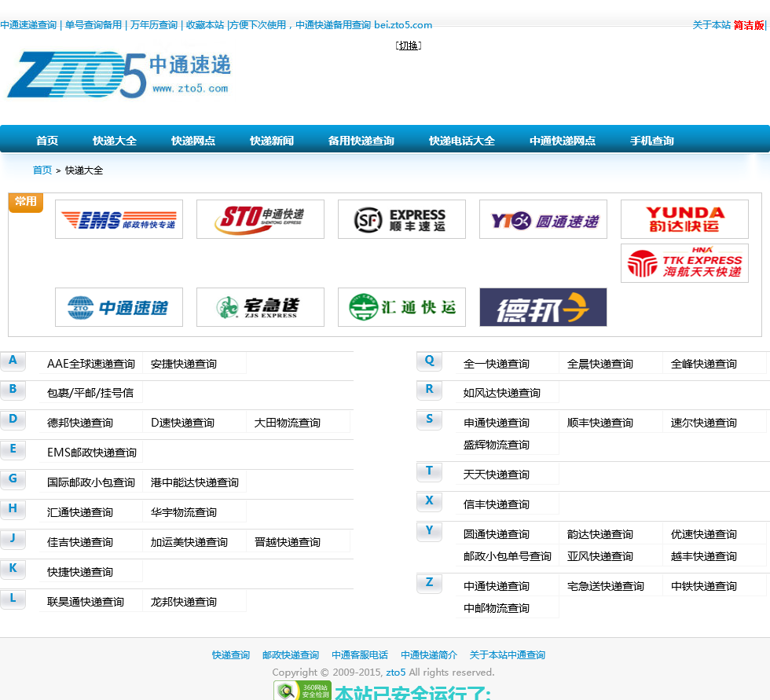Open 手机查询 in the navigation bar
The height and width of the screenshot is (700, 770).
pos(651,141)
